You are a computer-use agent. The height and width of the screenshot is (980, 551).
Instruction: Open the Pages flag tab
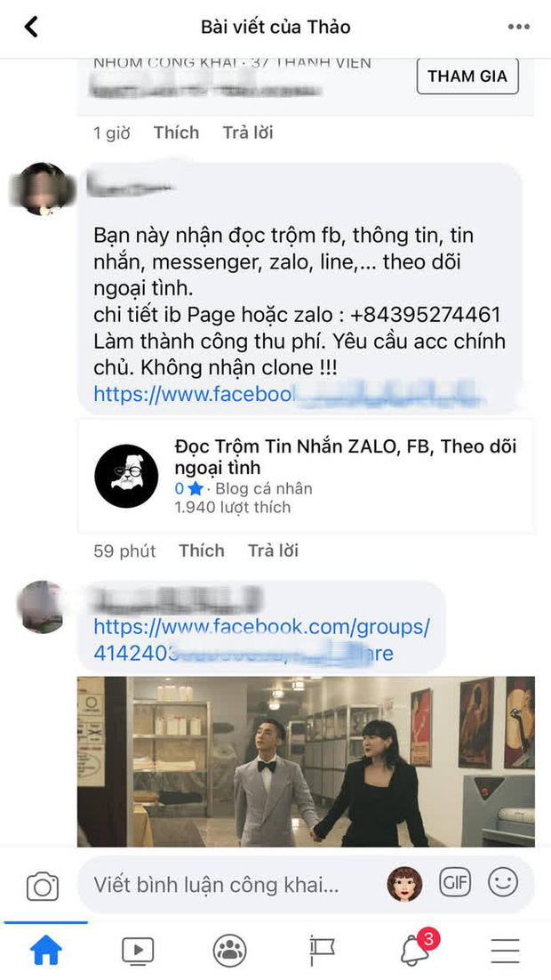tap(322, 952)
